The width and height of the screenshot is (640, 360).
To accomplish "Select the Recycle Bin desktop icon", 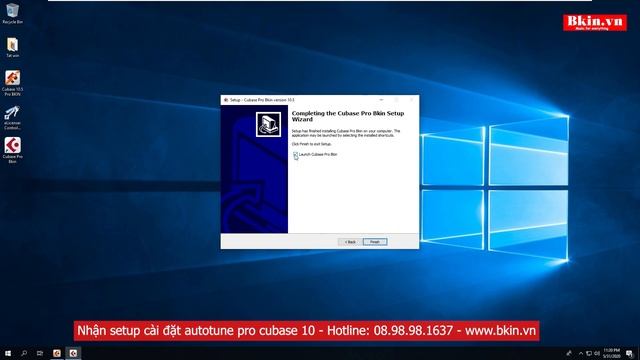I will (x=12, y=13).
